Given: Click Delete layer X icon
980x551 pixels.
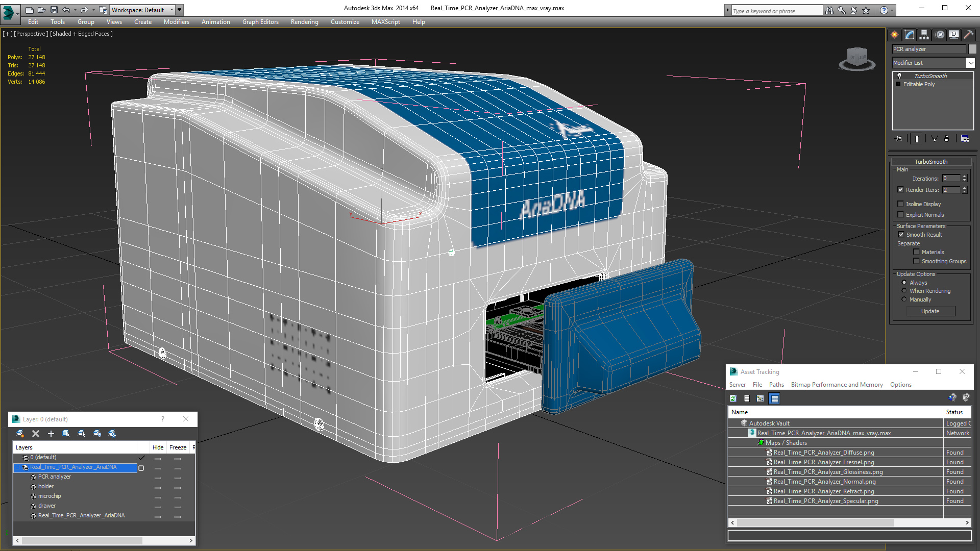Looking at the screenshot, I should [36, 434].
